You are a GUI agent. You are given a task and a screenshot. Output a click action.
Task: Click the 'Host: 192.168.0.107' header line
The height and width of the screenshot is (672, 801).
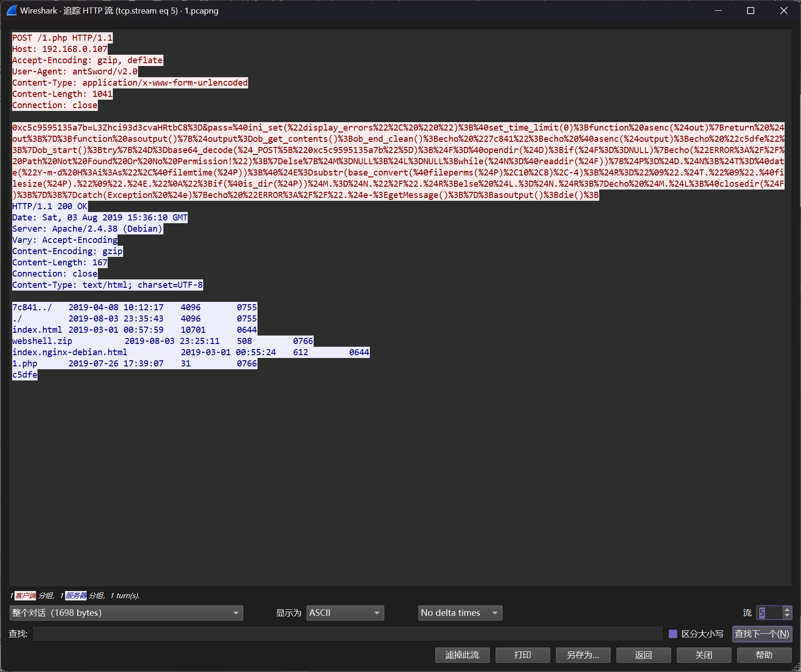click(x=60, y=49)
